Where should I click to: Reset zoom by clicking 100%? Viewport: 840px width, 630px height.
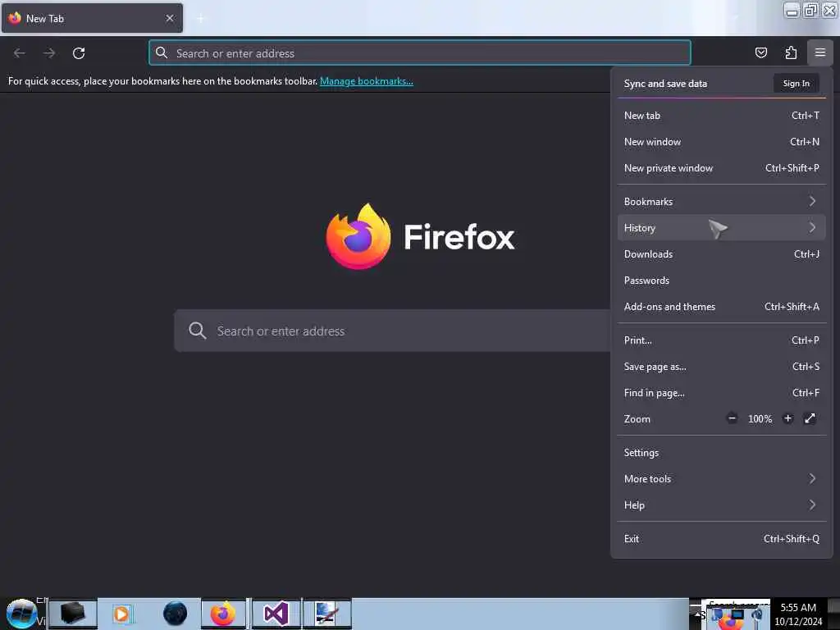tap(760, 419)
